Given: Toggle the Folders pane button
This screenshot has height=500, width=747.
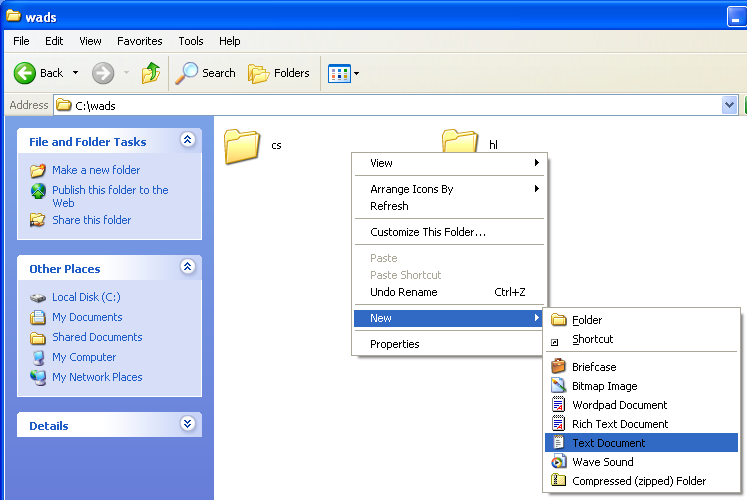Looking at the screenshot, I should [x=279, y=73].
